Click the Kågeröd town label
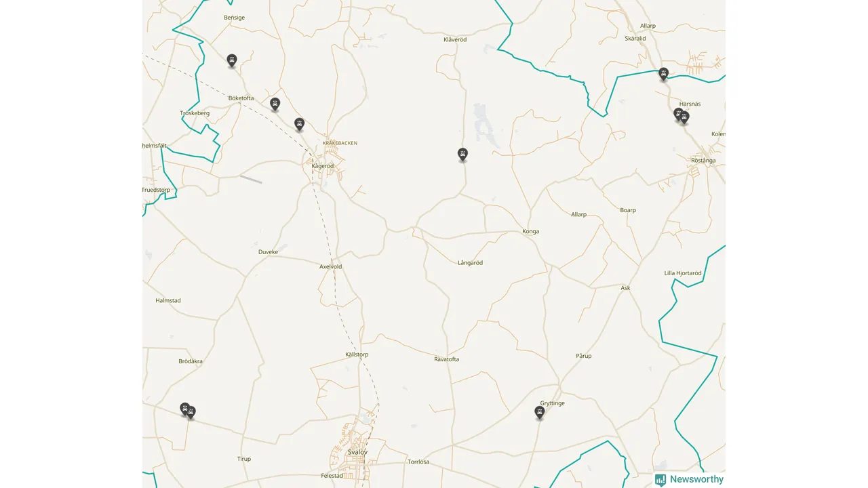The image size is (868, 488). tap(323, 166)
